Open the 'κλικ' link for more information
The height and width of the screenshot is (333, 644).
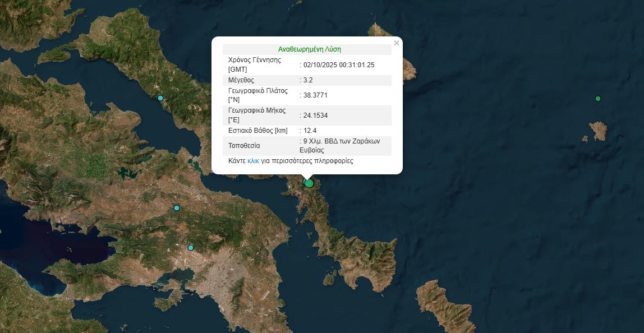click(253, 161)
